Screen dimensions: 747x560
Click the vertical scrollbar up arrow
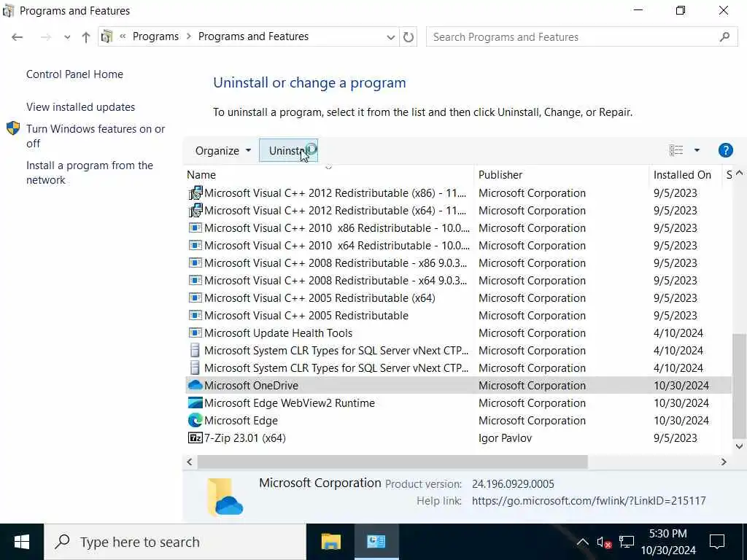click(739, 174)
